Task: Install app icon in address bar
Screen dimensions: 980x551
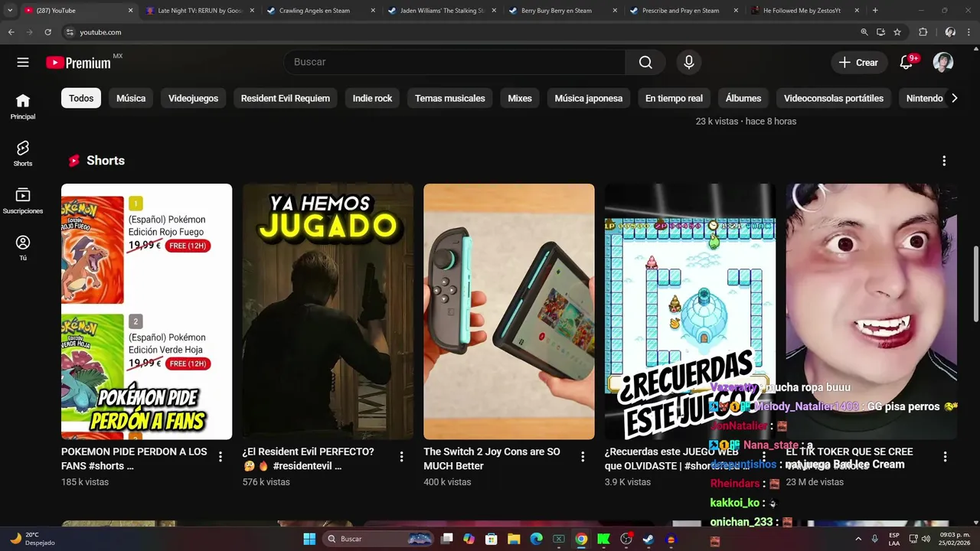Action: pyautogui.click(x=880, y=32)
